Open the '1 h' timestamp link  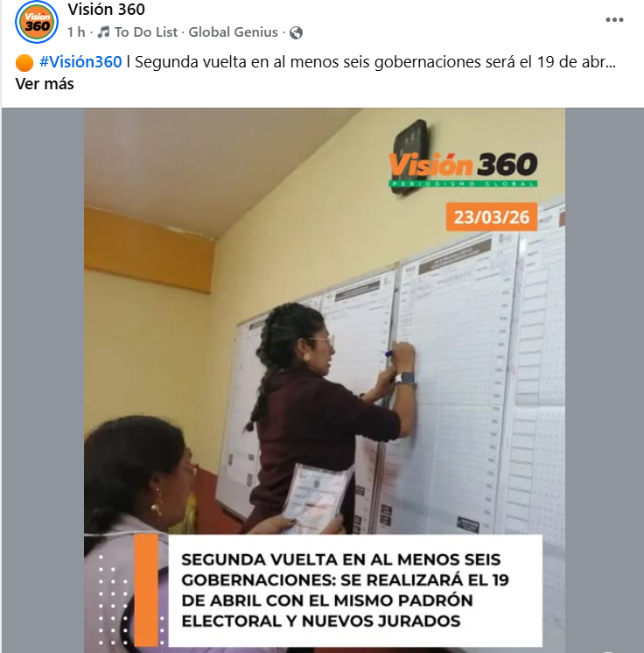tap(76, 32)
